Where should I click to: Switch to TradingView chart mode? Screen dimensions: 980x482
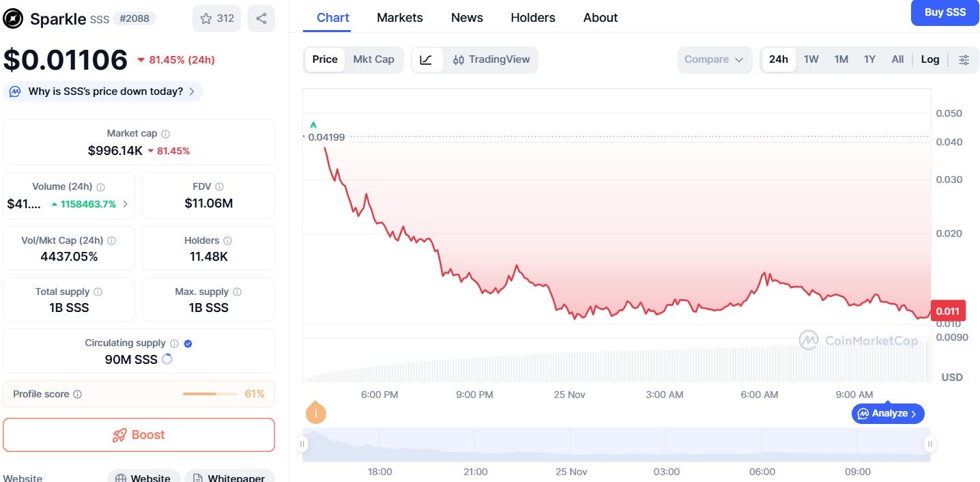point(491,59)
